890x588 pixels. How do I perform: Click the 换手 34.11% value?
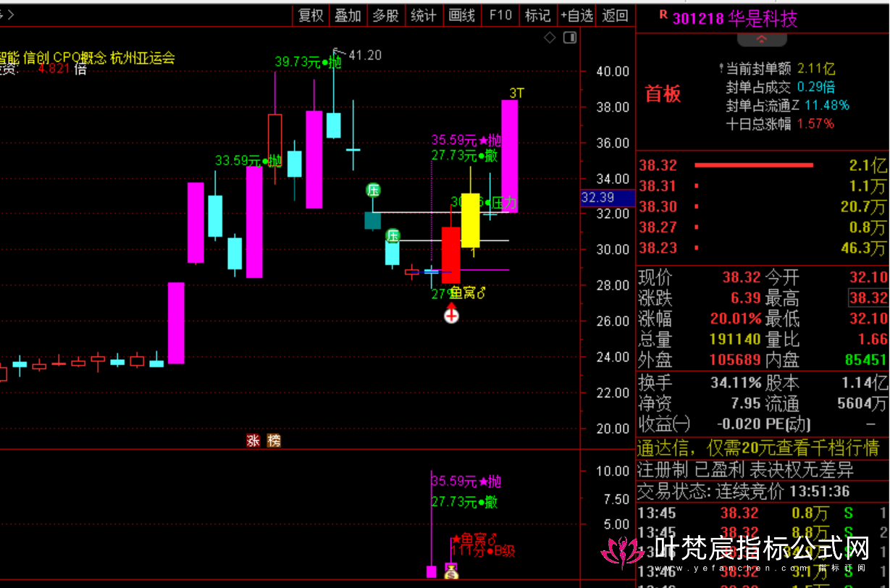(x=736, y=382)
